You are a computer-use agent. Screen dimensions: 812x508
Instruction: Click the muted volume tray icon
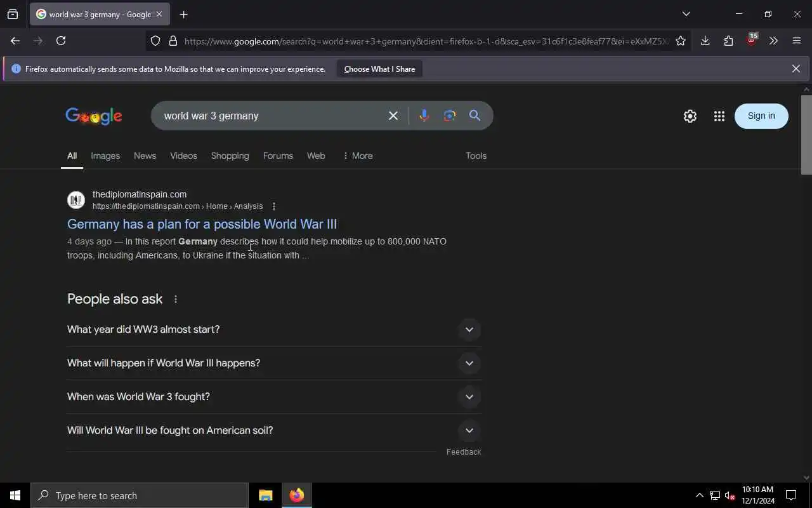pos(730,495)
